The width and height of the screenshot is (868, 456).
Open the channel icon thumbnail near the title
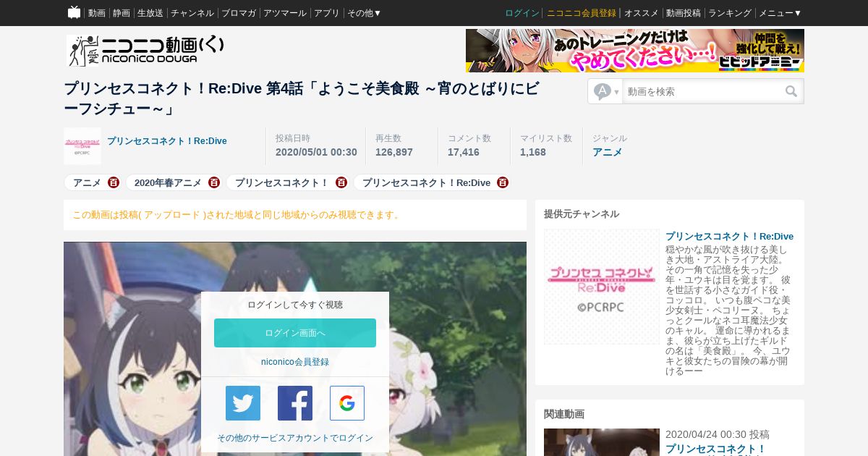click(x=82, y=146)
